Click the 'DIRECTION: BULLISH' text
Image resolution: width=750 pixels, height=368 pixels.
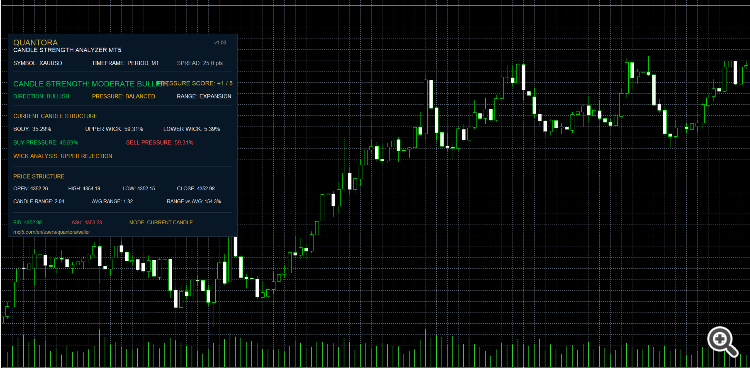(41, 96)
